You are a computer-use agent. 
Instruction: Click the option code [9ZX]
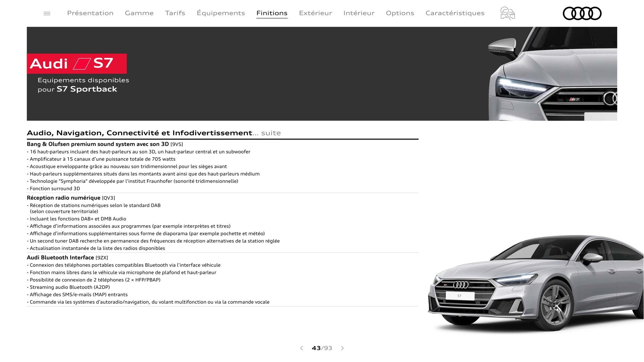click(x=102, y=258)
